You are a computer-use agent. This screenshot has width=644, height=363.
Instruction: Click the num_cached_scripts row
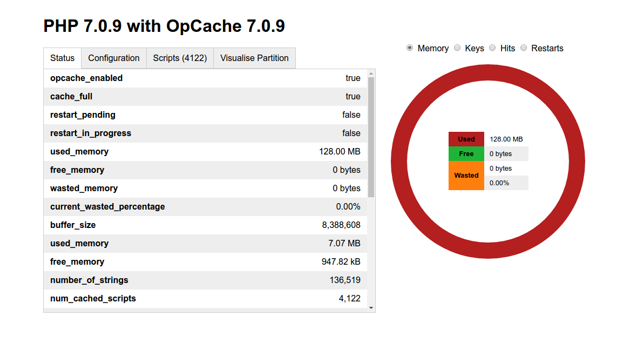tap(205, 299)
